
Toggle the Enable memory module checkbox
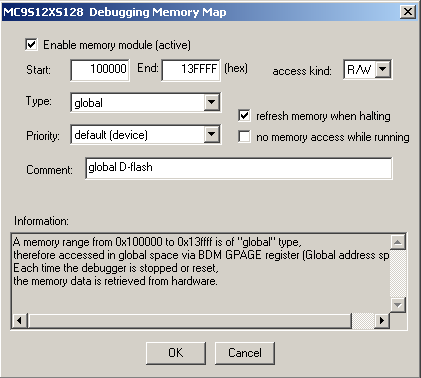[x=31, y=44]
